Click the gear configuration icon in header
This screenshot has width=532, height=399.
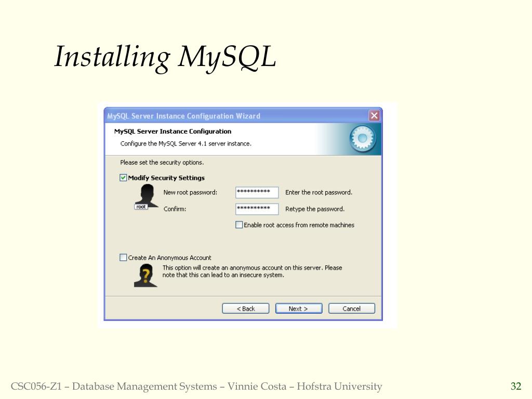coord(362,138)
